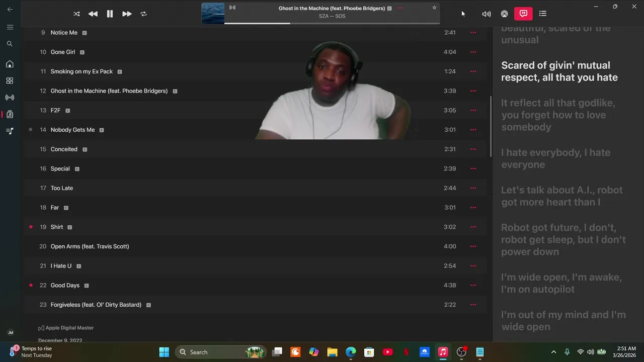Open Microsoft Edge from the taskbar
Viewport: 644px width, 362px height.
(351, 352)
